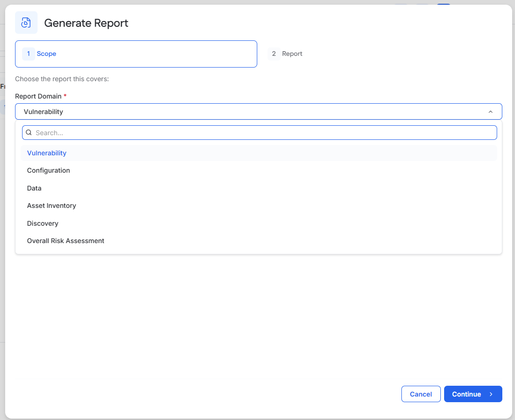Click the Generate Report heading text
Viewport: 515px width, 420px height.
tap(86, 23)
